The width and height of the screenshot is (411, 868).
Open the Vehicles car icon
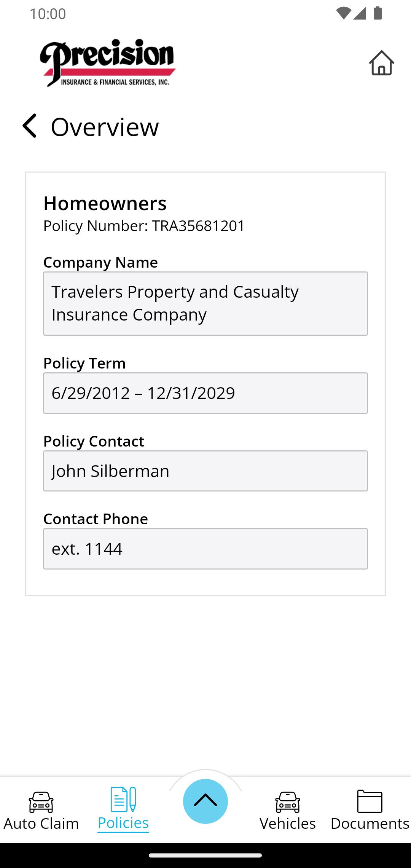click(x=288, y=801)
